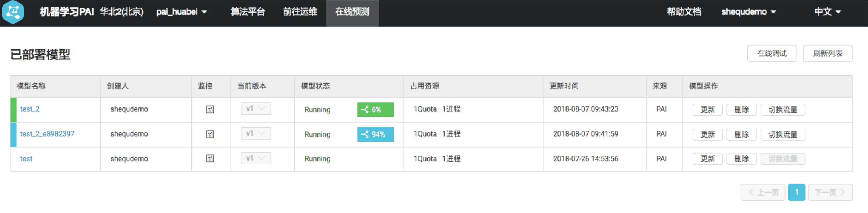Select page 1 in pagination
Viewport: 868px width, 213px height.
pos(796,192)
